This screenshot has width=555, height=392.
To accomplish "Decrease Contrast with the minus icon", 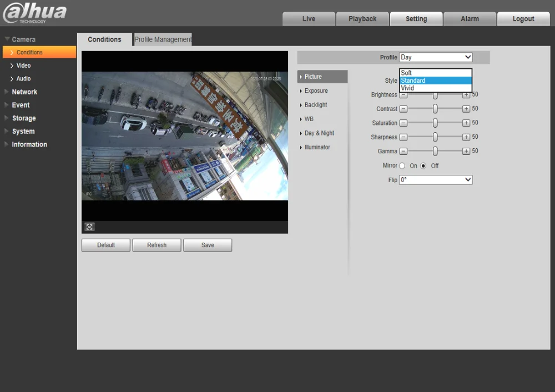I will (x=403, y=109).
